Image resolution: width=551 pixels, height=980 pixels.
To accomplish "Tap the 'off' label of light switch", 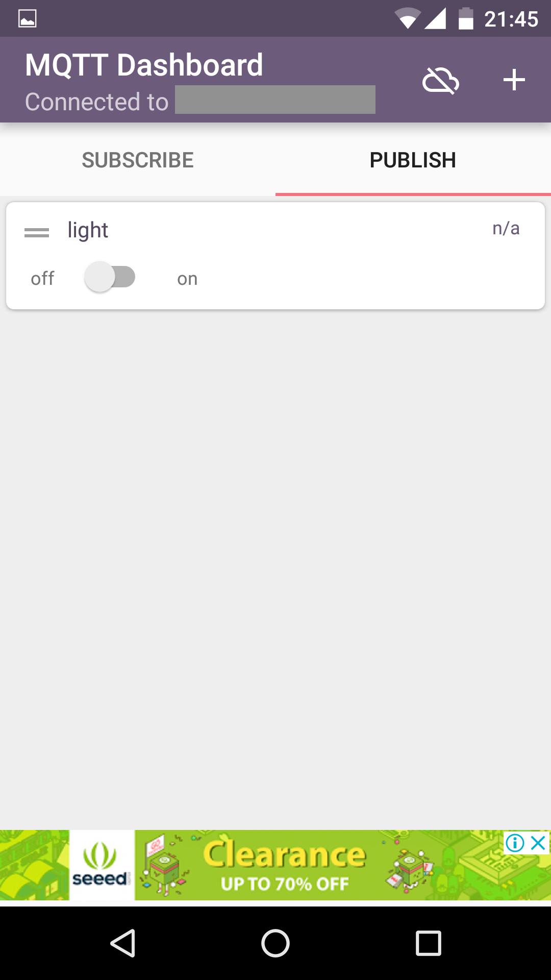I will pos(42,279).
